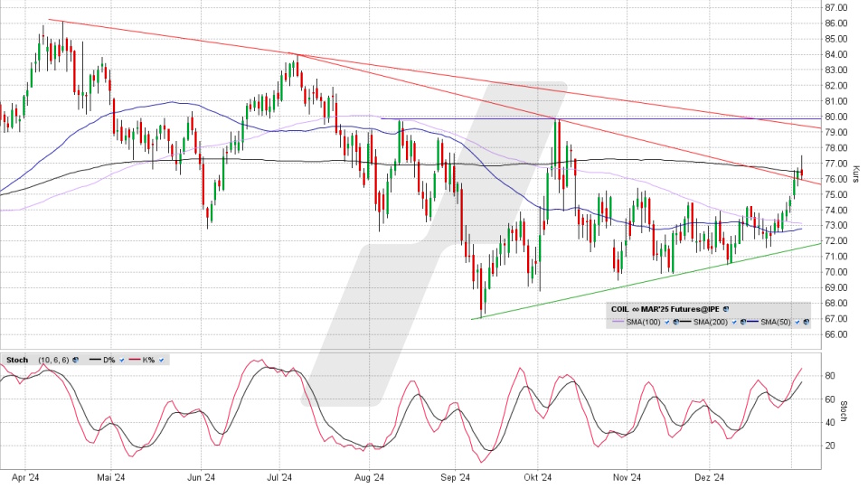This screenshot has height=488, width=868.
Task: Open the settings icon after the SMA(200) checkmark
Action: pyautogui.click(x=743, y=322)
